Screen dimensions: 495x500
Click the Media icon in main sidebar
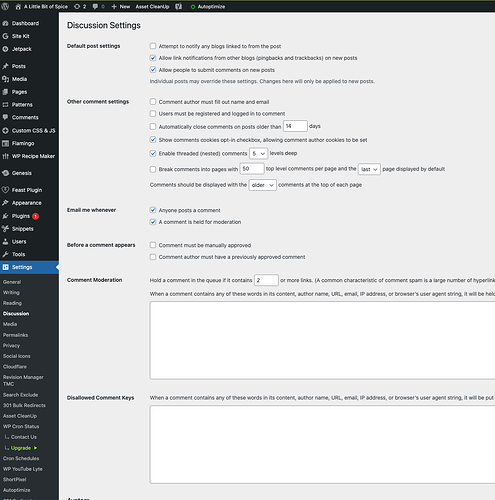pyautogui.click(x=5, y=79)
